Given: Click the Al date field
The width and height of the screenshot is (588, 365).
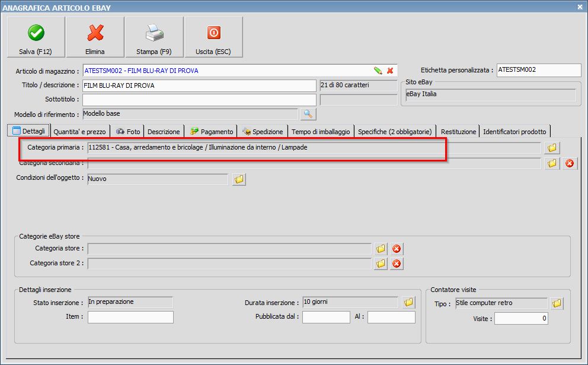Looking at the screenshot, I should coord(391,317).
